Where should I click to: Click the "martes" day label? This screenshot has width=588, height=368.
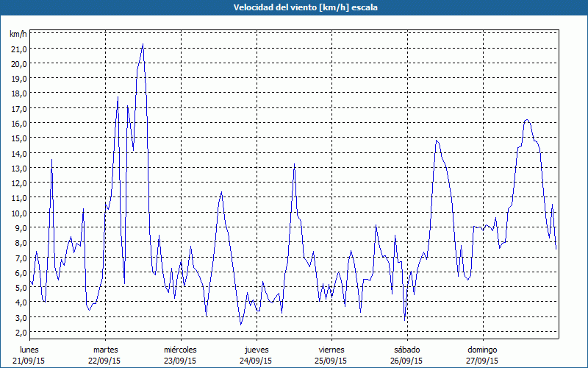pyautogui.click(x=105, y=350)
